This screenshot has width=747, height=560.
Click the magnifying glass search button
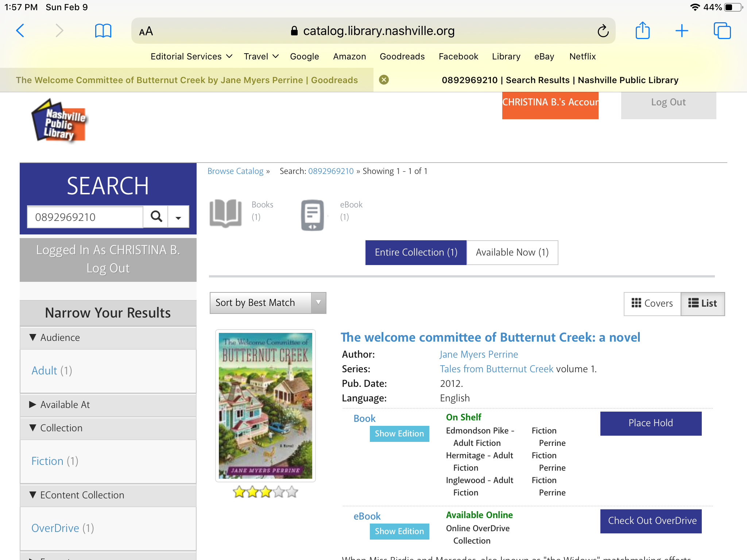point(156,217)
